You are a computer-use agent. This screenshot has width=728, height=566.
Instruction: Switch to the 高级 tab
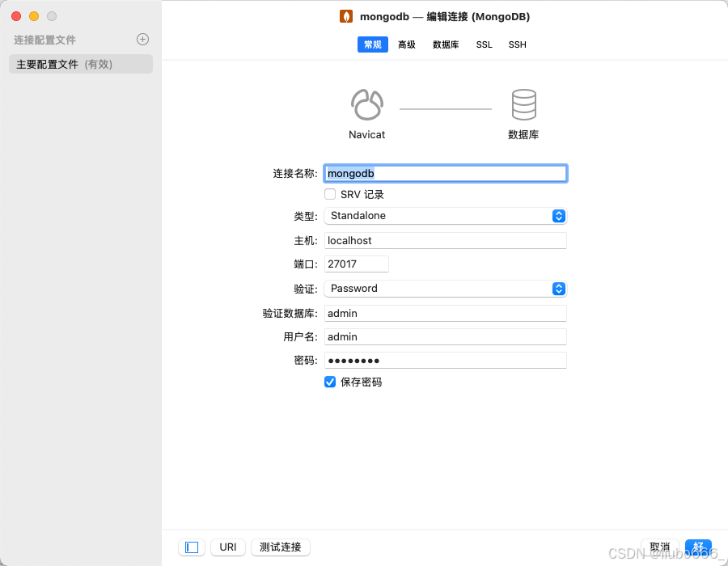point(406,44)
